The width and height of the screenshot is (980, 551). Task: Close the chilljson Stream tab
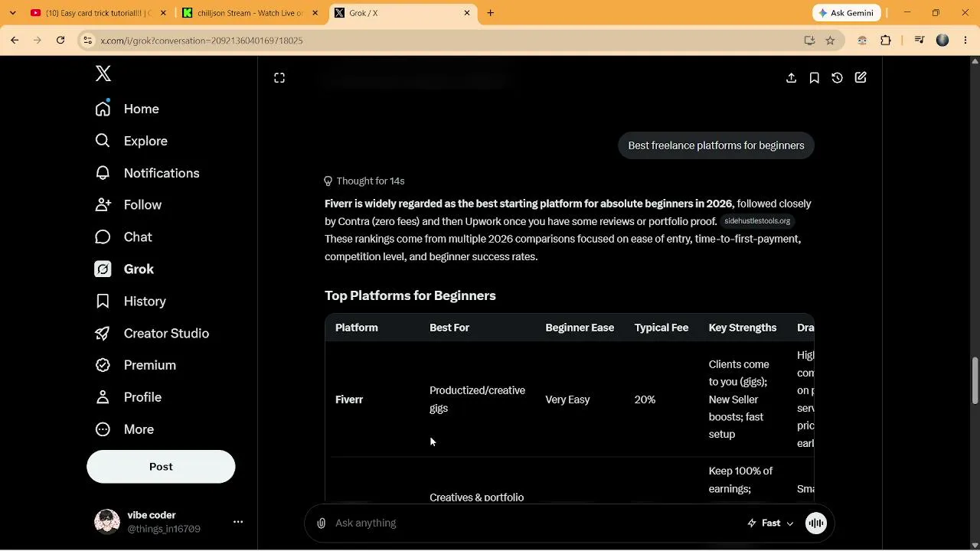[x=315, y=13]
